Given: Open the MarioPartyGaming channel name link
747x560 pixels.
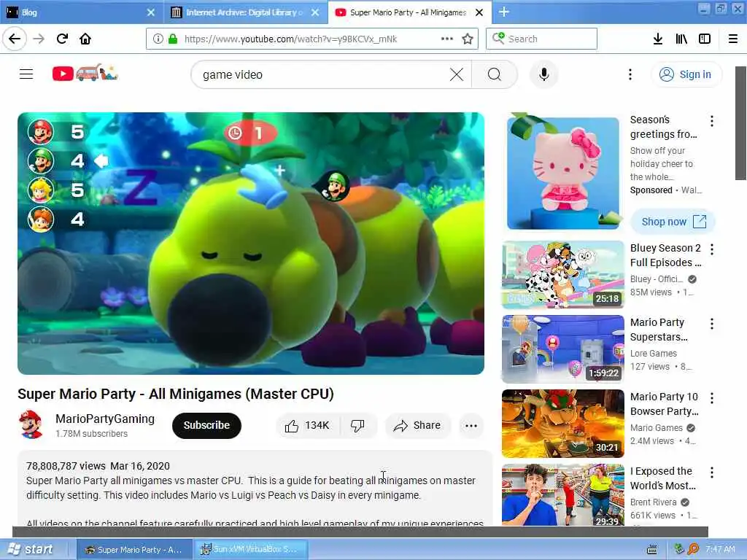Looking at the screenshot, I should coord(105,419).
